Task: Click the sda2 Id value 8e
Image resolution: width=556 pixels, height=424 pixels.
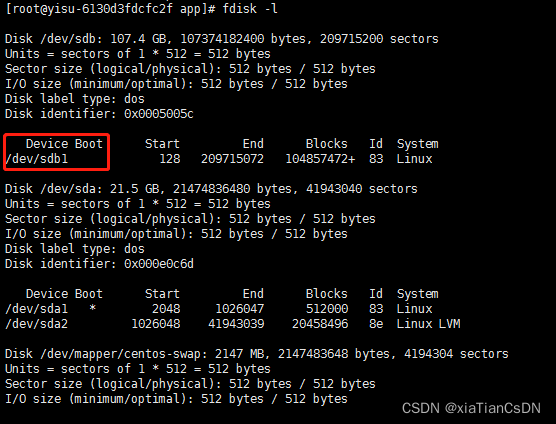Action: (x=376, y=324)
